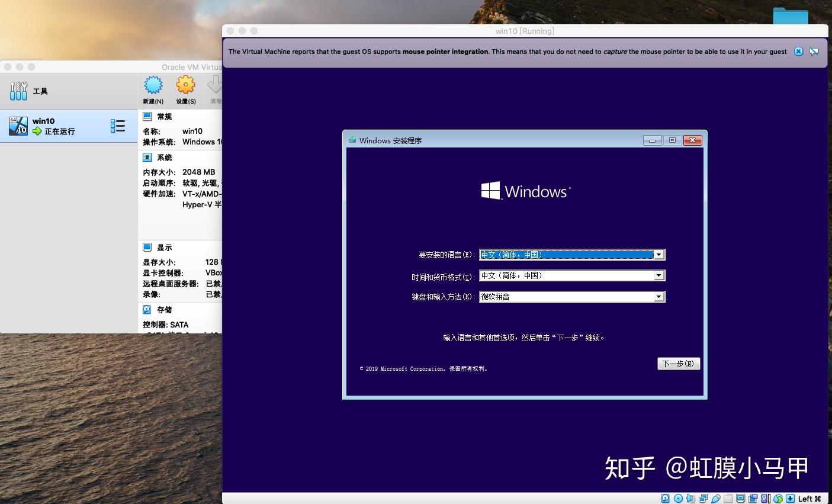
Task: Close the Windows 安装程序 dialog
Action: (693, 140)
